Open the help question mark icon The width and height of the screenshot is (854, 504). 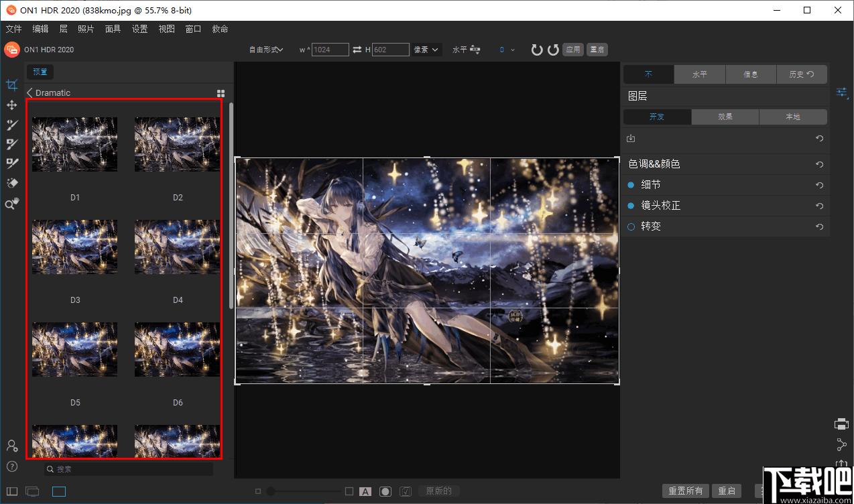click(11, 466)
